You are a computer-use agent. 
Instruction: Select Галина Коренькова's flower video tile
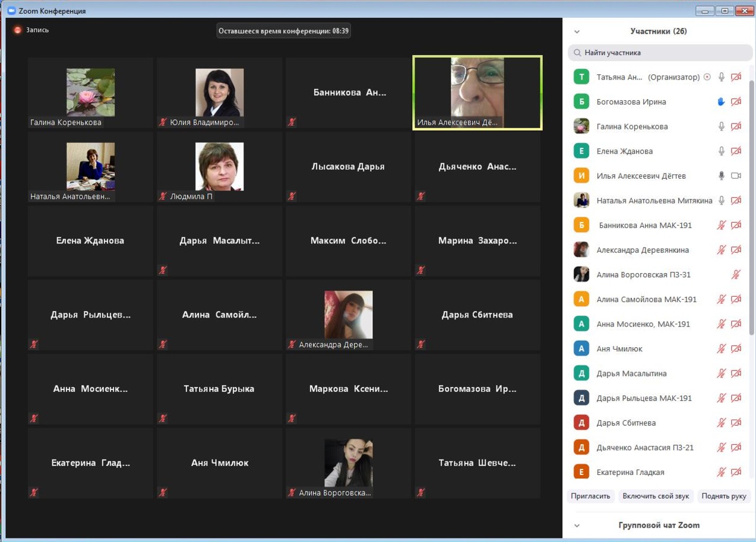click(x=90, y=93)
